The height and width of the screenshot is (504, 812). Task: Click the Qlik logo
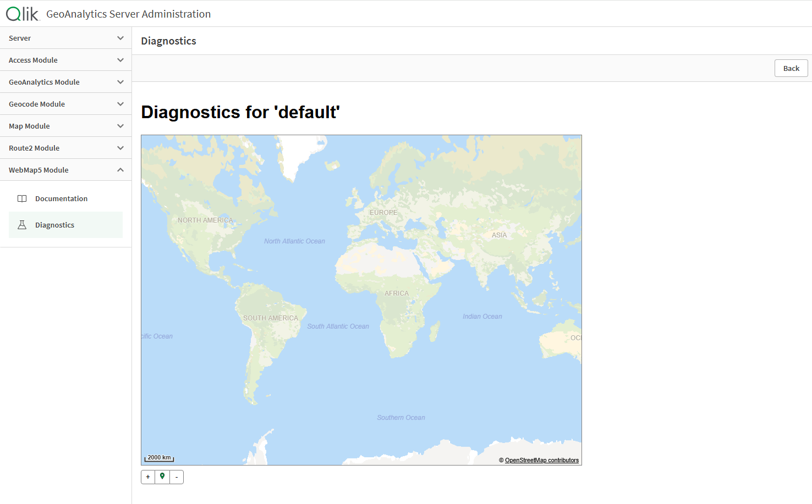tap(23, 14)
